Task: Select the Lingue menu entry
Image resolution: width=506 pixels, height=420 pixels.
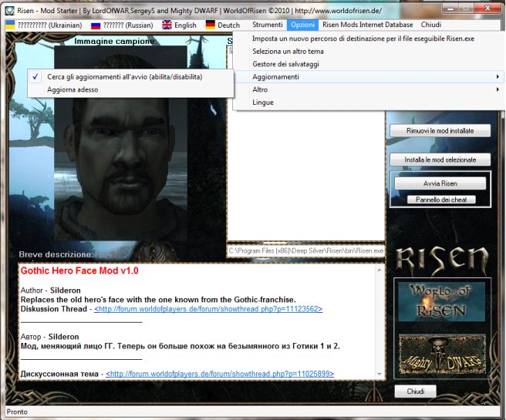Action: click(368, 102)
